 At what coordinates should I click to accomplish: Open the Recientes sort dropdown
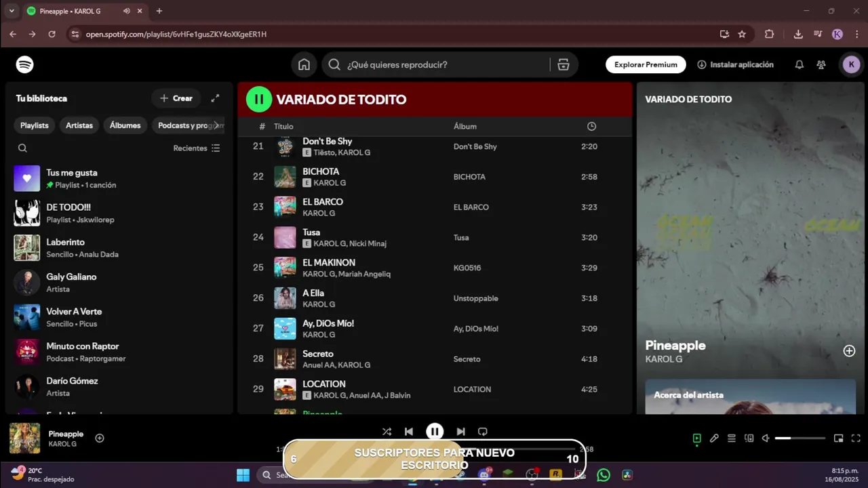click(x=197, y=148)
